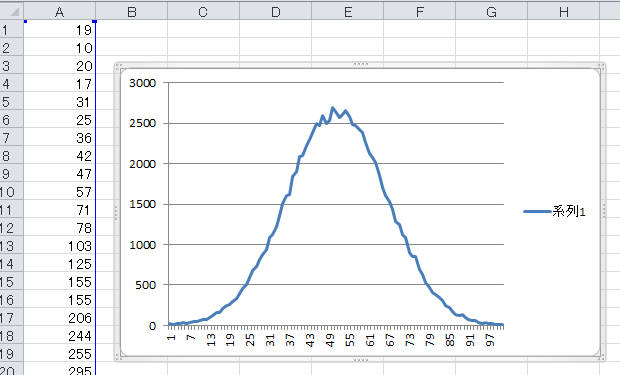Click the select-all corner button
Viewport: 620px width, 375px height.
pyautogui.click(x=11, y=11)
